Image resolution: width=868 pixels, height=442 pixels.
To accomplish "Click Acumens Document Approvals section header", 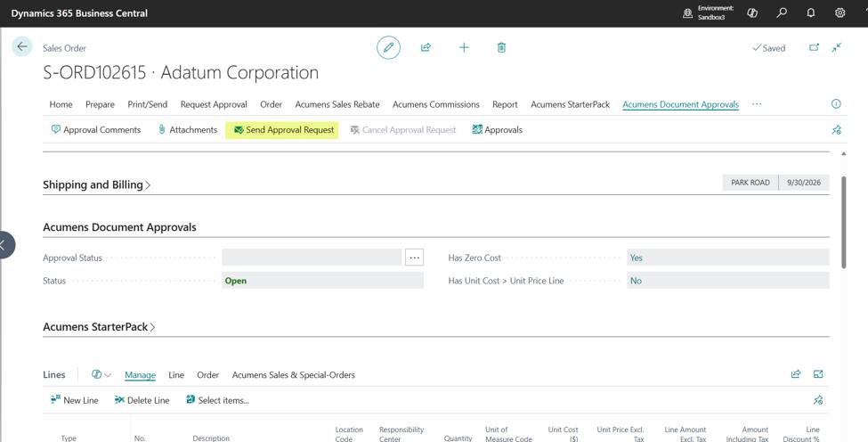I will coord(119,227).
